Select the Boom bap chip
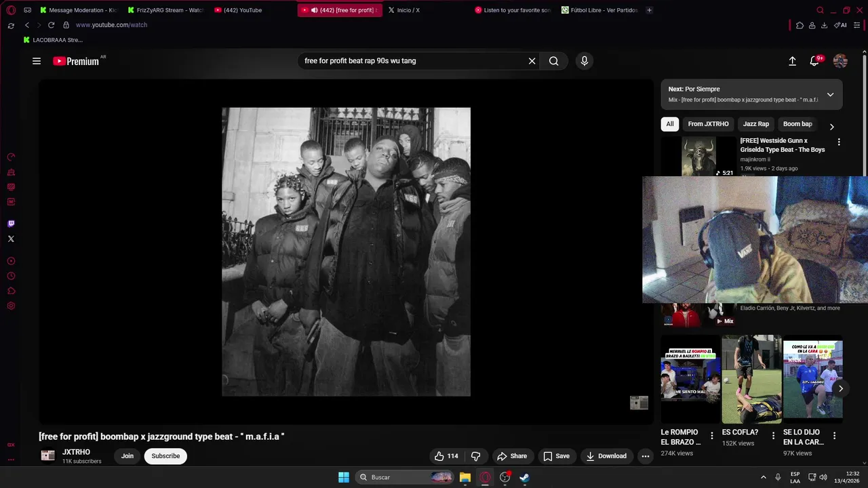This screenshot has width=868, height=488. pyautogui.click(x=797, y=124)
